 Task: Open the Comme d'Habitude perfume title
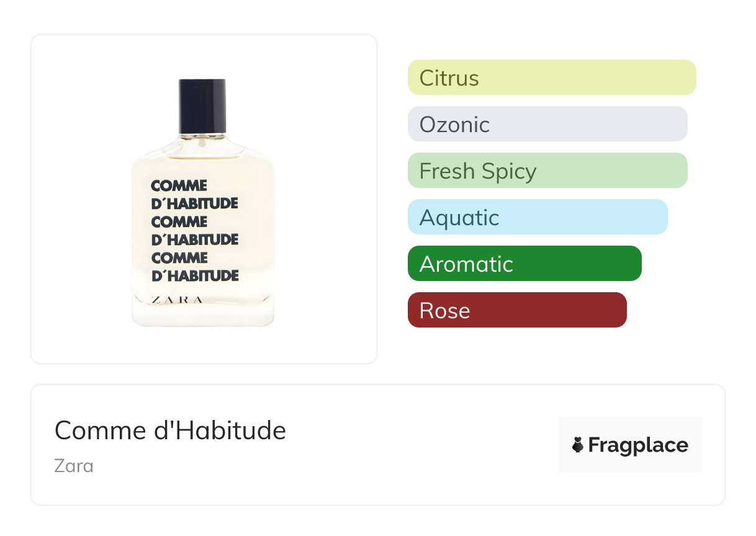[x=170, y=430]
